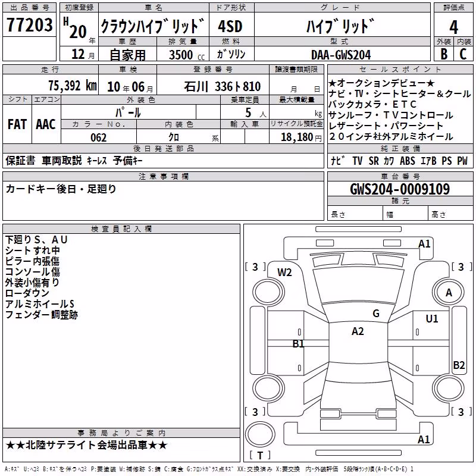
Task: Click inspector note ローダウン
Action: (27, 293)
